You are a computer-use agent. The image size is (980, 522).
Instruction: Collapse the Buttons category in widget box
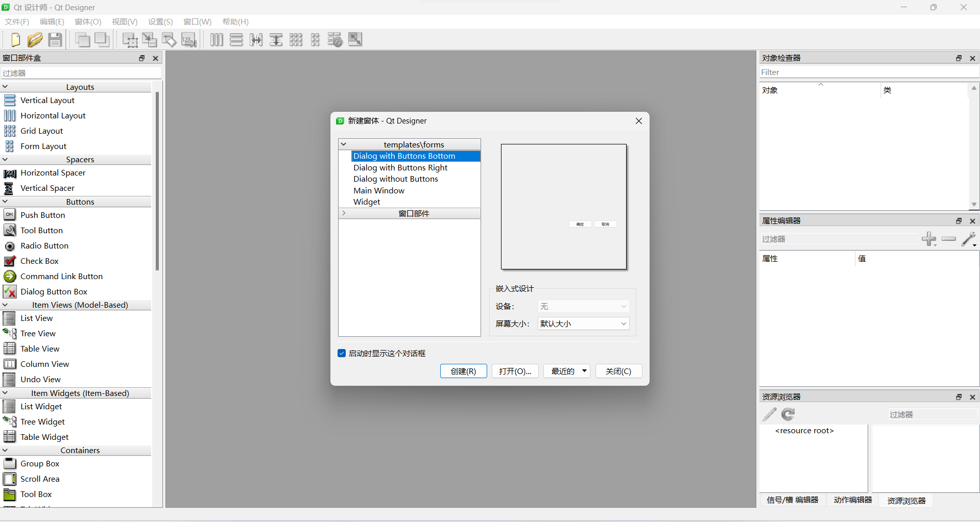tap(5, 202)
